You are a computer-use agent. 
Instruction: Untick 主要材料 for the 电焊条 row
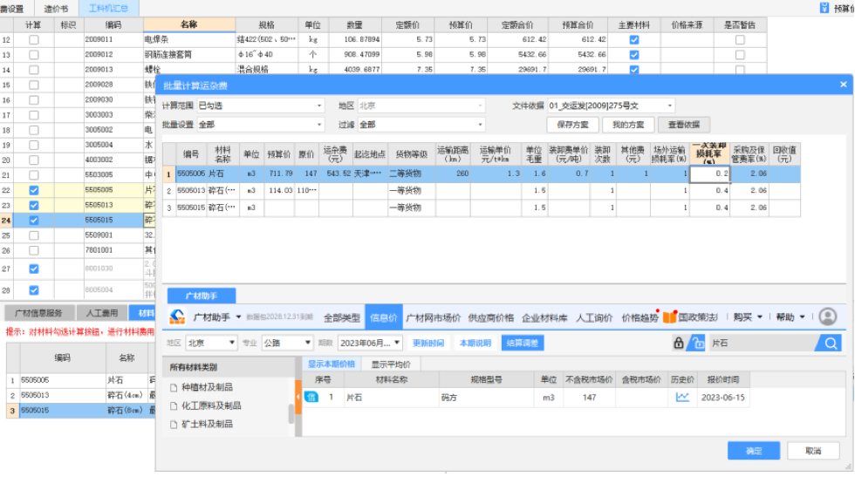pos(634,40)
